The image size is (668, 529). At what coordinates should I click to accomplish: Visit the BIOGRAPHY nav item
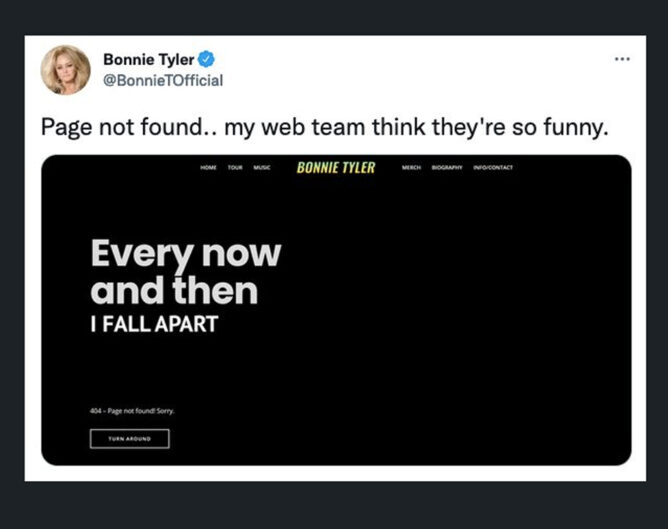pos(447,167)
